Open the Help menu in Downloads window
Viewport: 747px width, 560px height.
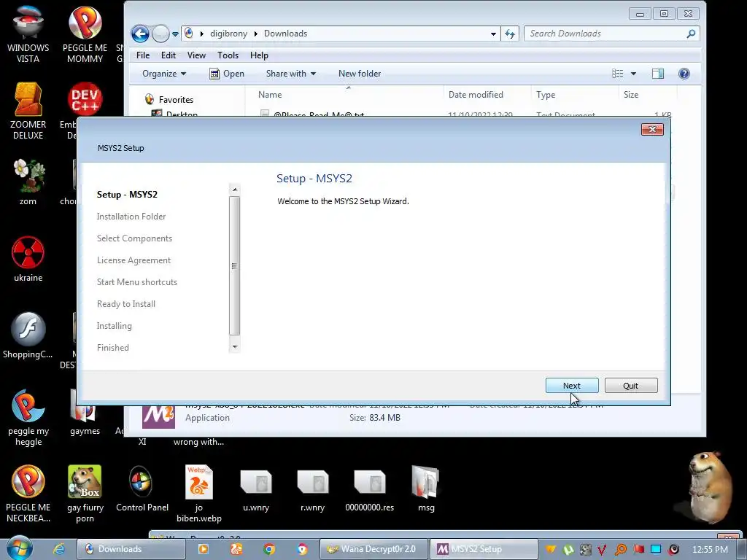[259, 55]
